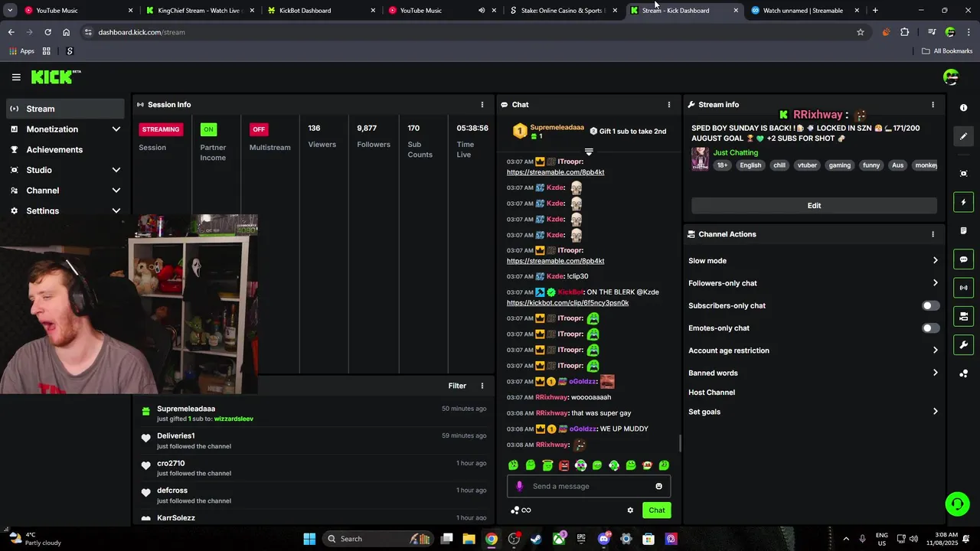Toggle Multistream OFF badge
Screen dimensions: 980x551
pyautogui.click(x=259, y=129)
